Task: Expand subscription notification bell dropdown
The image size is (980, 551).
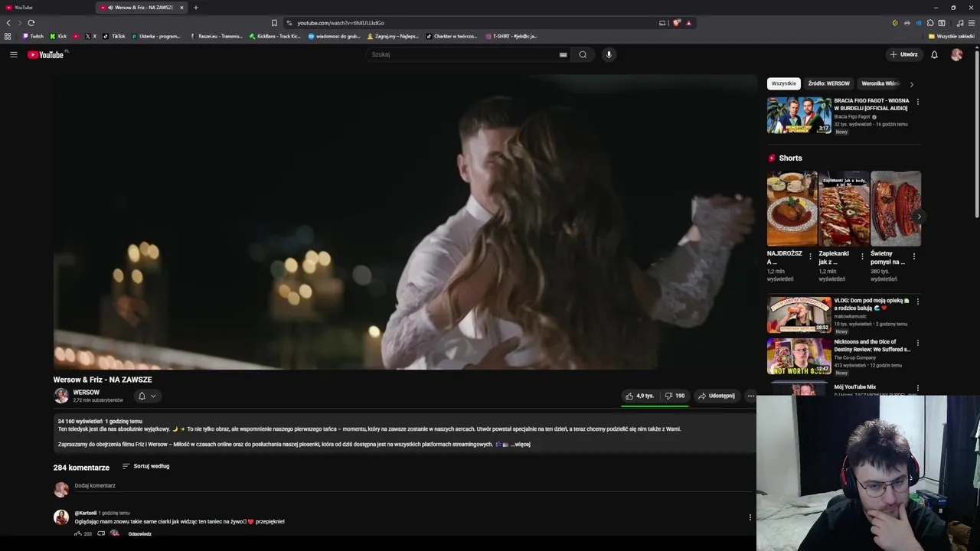Action: click(x=147, y=396)
